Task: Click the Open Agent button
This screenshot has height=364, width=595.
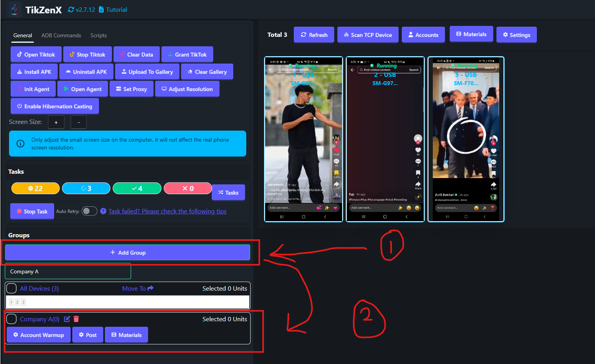Action: click(83, 89)
